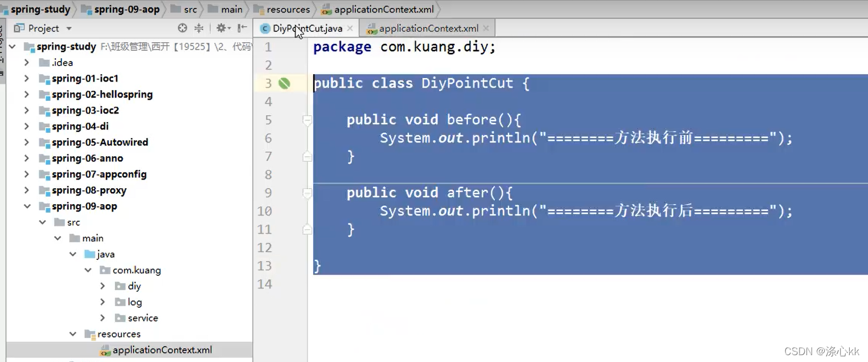Expand the spring-03-ioc2 module
This screenshot has height=362, width=868.
pos(27,111)
